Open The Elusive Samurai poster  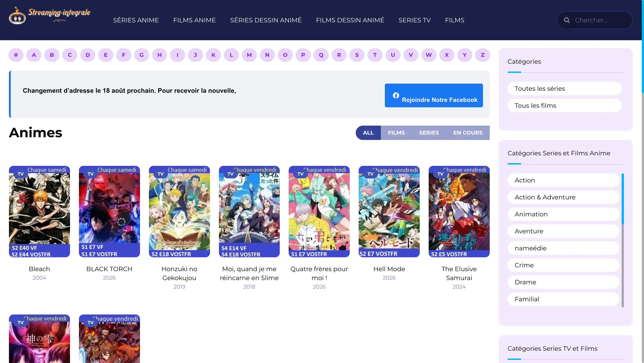coord(459,212)
